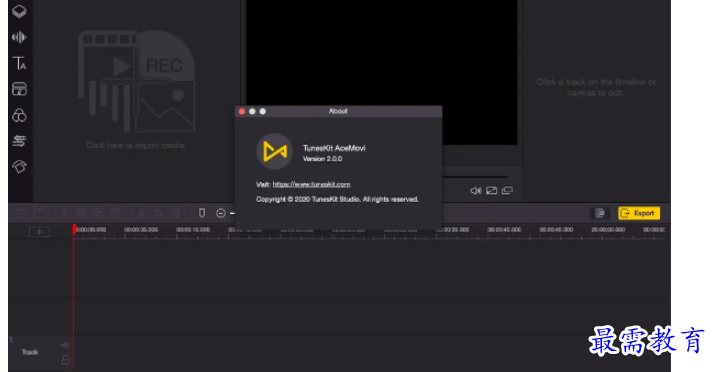Open the stacked-layers panel in the sidebar
Screen dimensions: 713x372
tap(19, 11)
